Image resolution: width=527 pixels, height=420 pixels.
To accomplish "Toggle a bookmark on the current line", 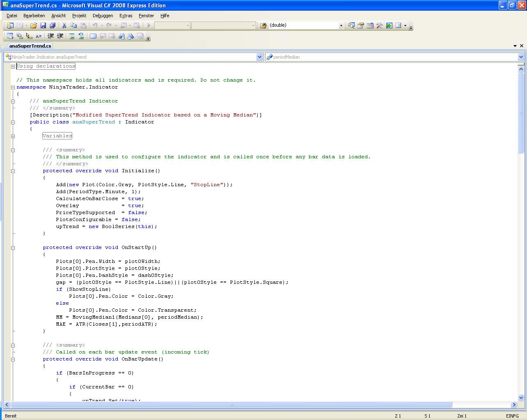I will (x=93, y=36).
